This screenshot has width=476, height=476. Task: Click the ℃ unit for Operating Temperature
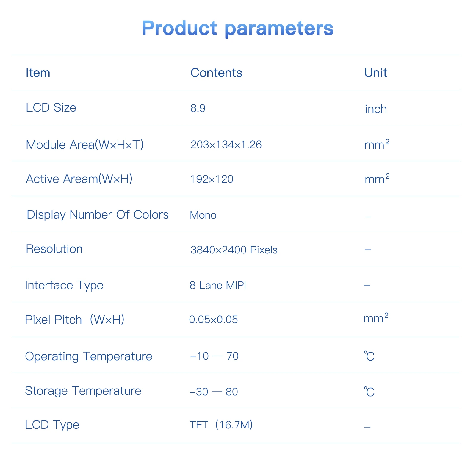369,356
